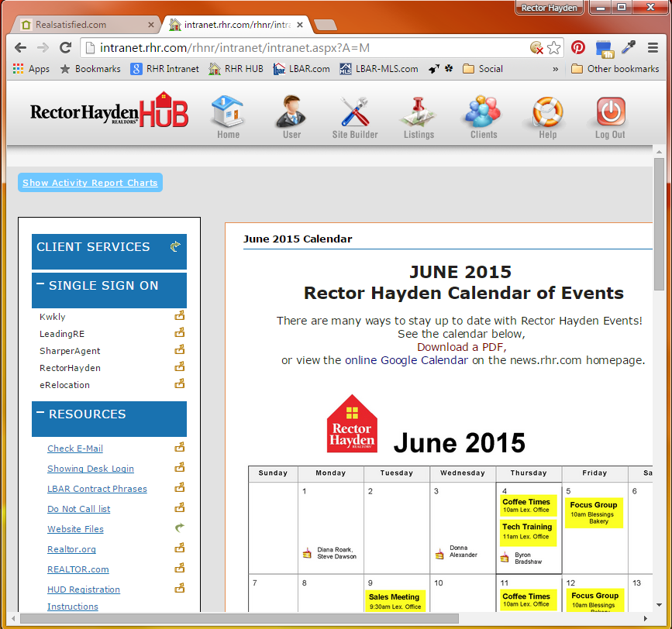Click the scroll down arrow
Screen dimensions: 672x629
659,604
